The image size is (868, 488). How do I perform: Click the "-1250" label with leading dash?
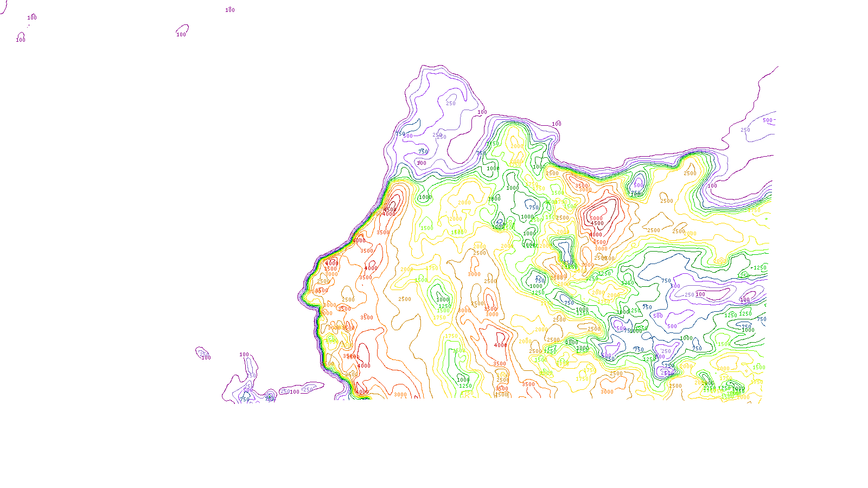[759, 268]
